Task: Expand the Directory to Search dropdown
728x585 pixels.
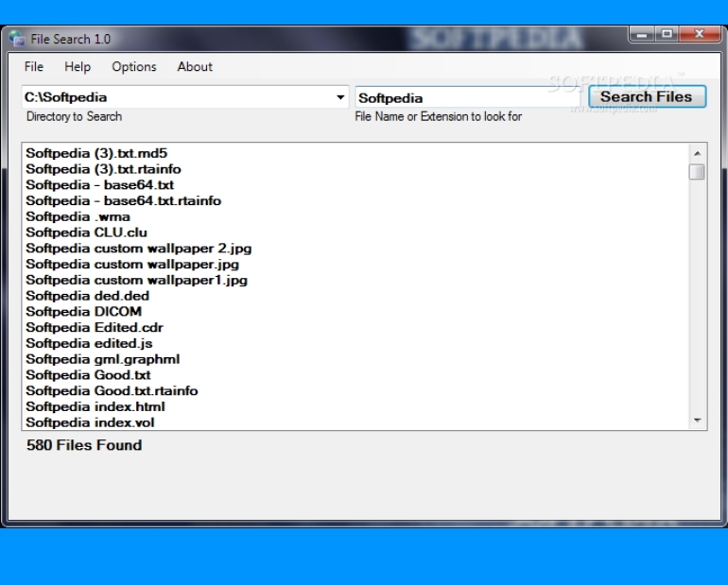Action: click(x=340, y=97)
